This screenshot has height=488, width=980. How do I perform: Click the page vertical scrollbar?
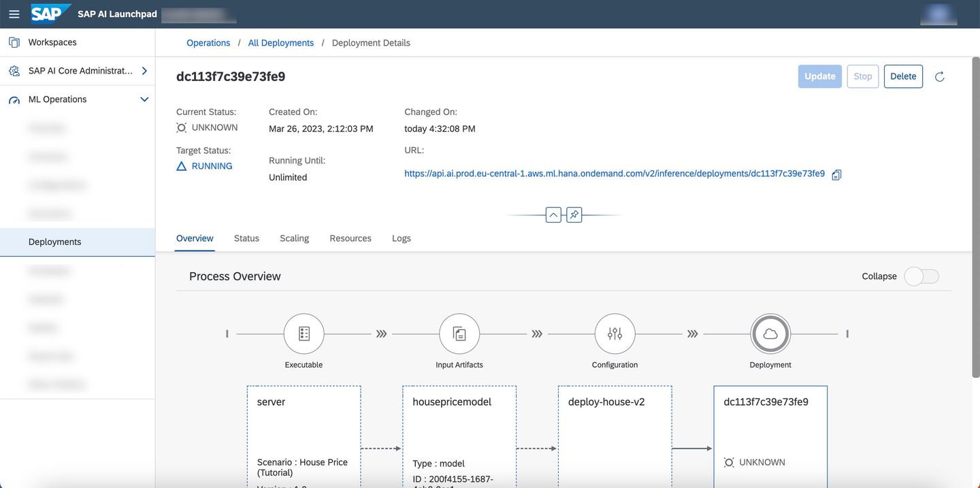coord(975,218)
